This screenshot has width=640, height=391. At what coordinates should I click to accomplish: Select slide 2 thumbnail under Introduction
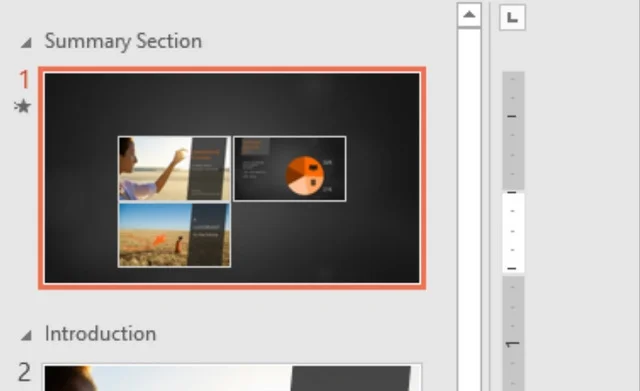click(x=232, y=377)
